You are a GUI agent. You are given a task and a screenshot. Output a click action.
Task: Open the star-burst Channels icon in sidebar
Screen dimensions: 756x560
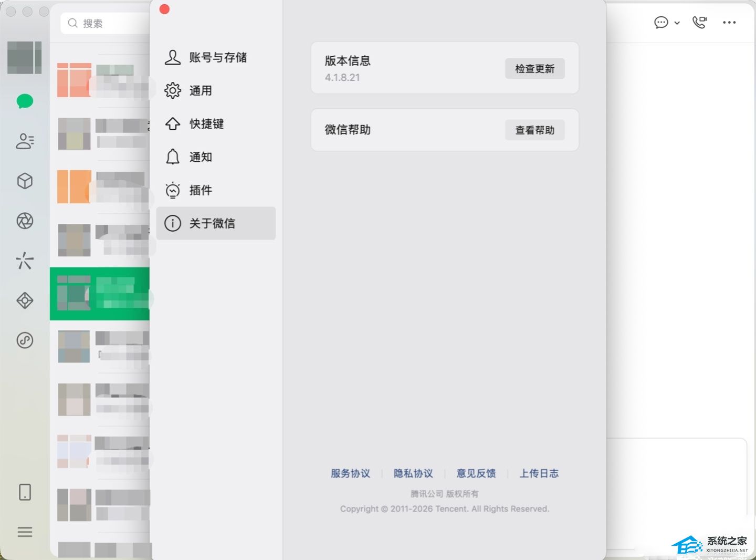tap(25, 261)
